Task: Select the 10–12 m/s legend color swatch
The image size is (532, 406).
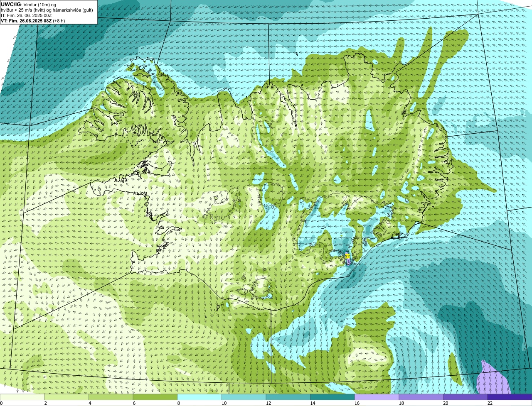Action: tap(244, 397)
